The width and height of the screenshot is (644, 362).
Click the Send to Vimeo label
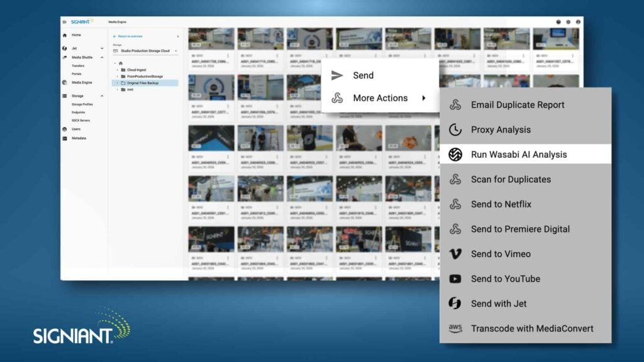(501, 254)
